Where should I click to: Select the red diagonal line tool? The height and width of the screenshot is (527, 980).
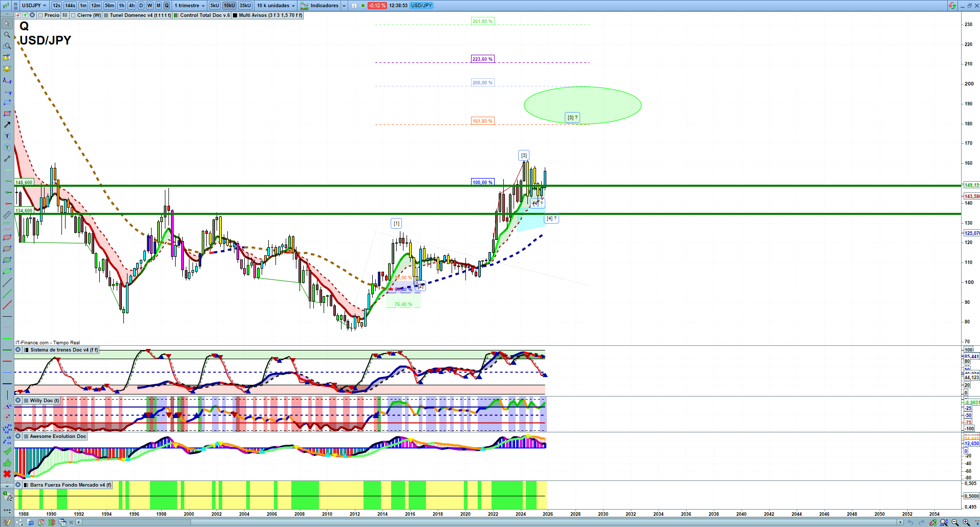pyautogui.click(x=7, y=305)
